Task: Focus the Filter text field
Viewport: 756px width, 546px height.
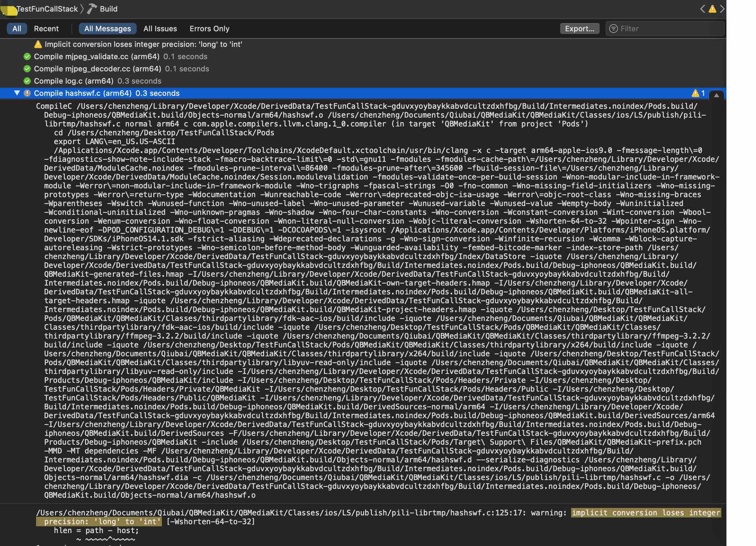Action: pyautogui.click(x=665, y=29)
